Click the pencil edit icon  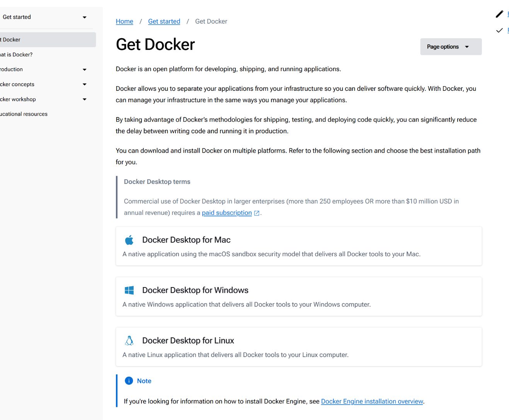[499, 14]
